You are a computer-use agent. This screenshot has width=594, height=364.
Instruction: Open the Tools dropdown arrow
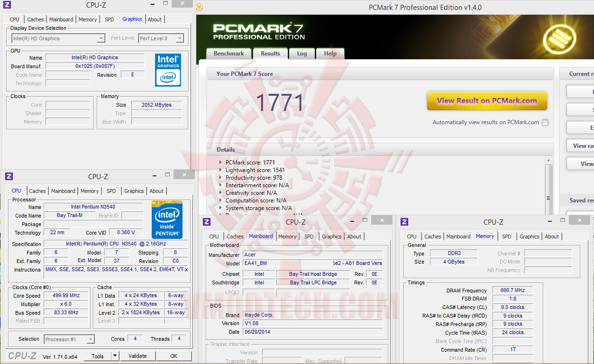(115, 356)
